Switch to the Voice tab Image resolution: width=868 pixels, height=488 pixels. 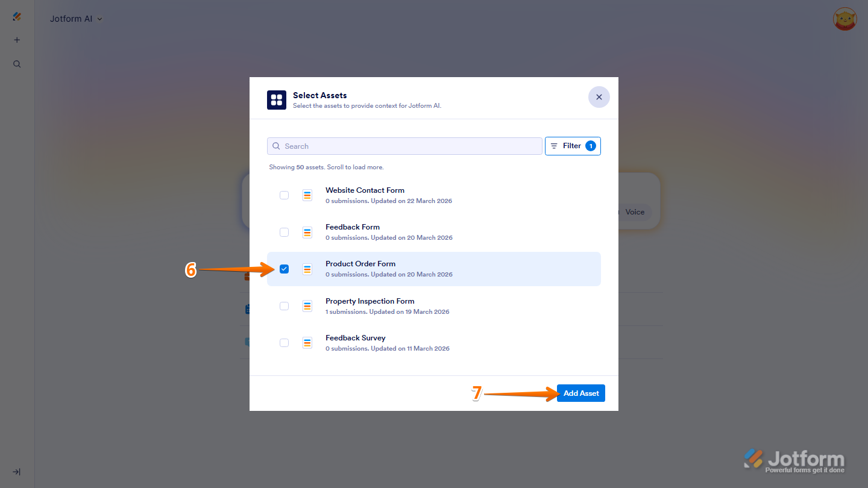pyautogui.click(x=635, y=211)
